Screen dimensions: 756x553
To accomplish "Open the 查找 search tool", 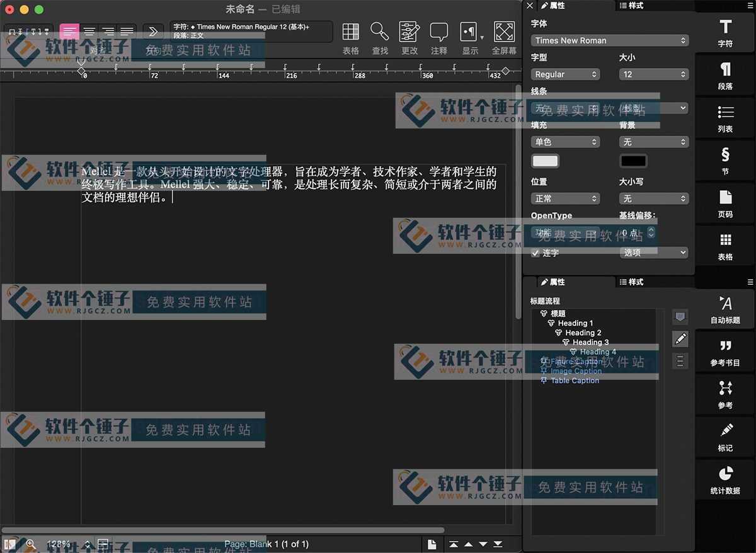I will tap(380, 38).
